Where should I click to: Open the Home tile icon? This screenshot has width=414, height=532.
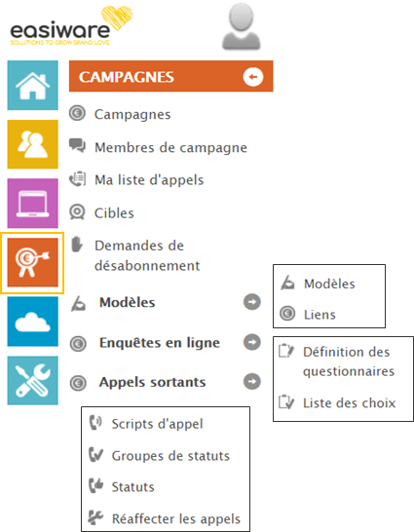point(32,85)
